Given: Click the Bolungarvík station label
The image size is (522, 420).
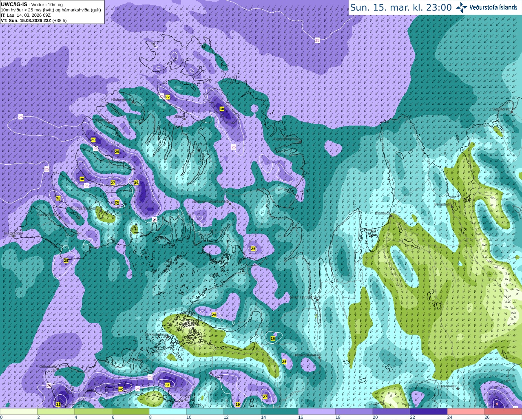Looking at the screenshot, I should 122,99.
